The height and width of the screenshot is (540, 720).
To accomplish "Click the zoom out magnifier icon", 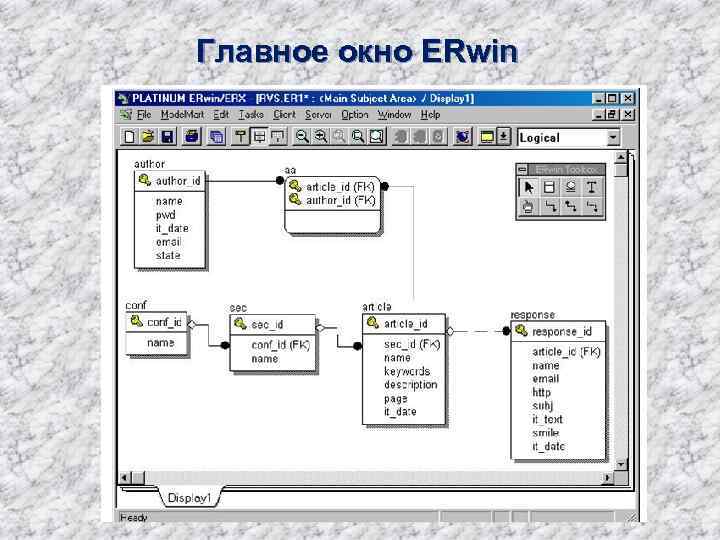I will [302, 137].
